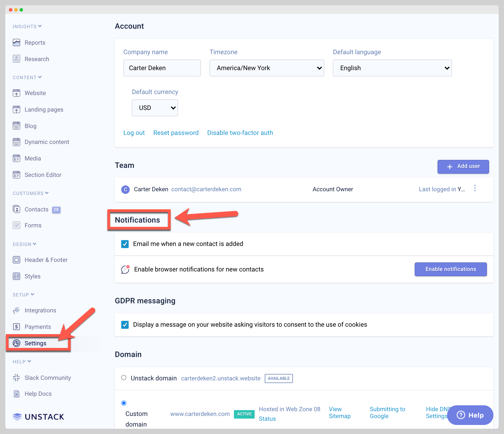
Task: Open the three-dot menu for Carter Deken
Action: (475, 189)
